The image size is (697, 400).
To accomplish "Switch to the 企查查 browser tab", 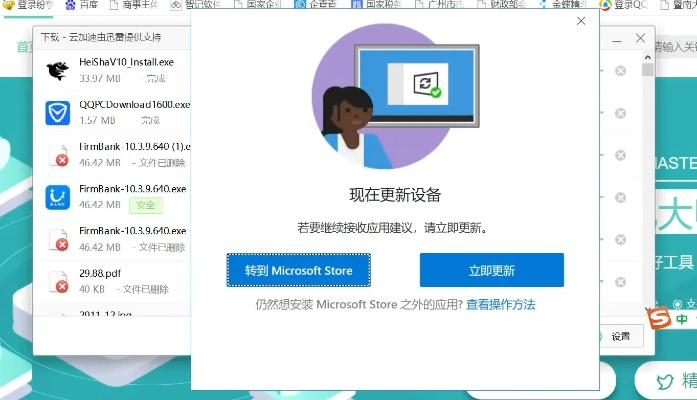I will [x=318, y=6].
